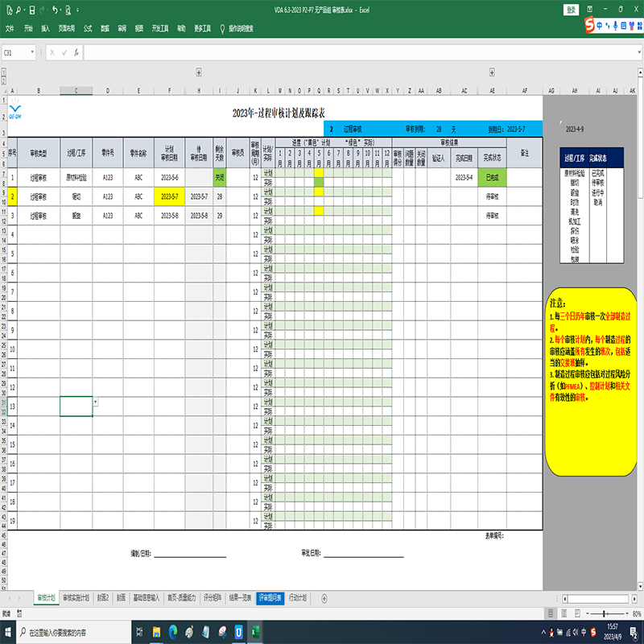Switch to the 审核实施计划 sheet tab
This screenshot has height=644, width=644.
76,597
